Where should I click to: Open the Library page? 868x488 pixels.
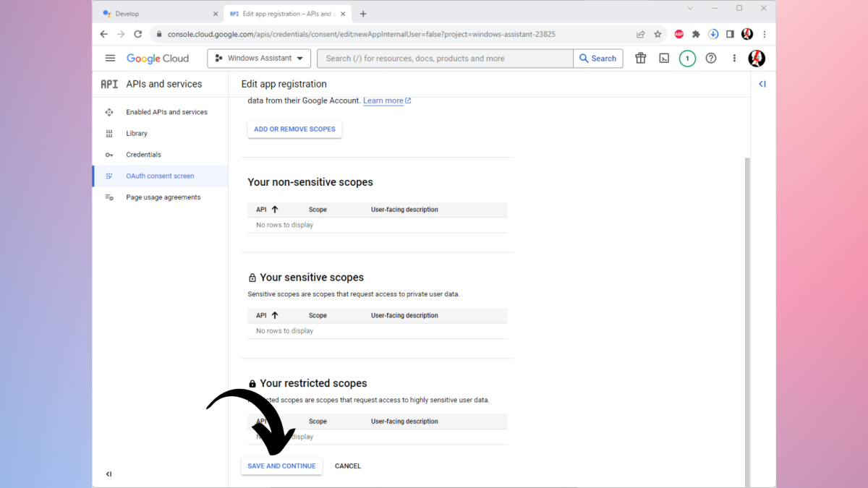click(137, 133)
